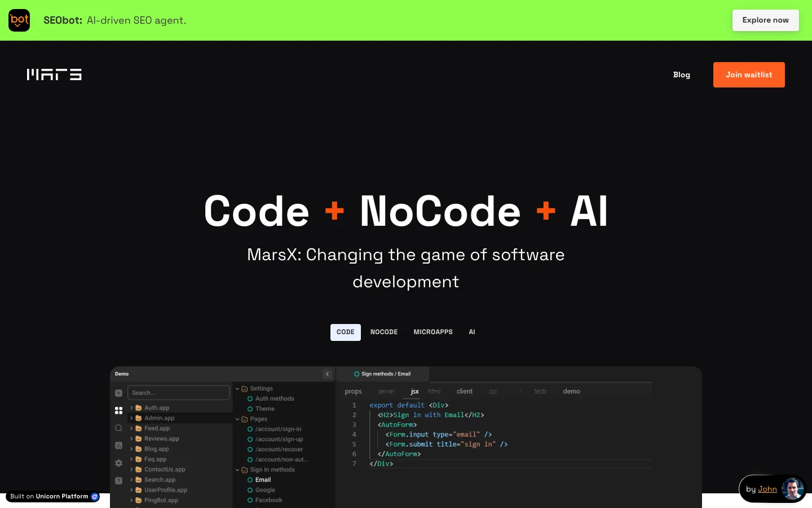The width and height of the screenshot is (812, 508).
Task: Click John's avatar photo
Action: click(x=792, y=489)
